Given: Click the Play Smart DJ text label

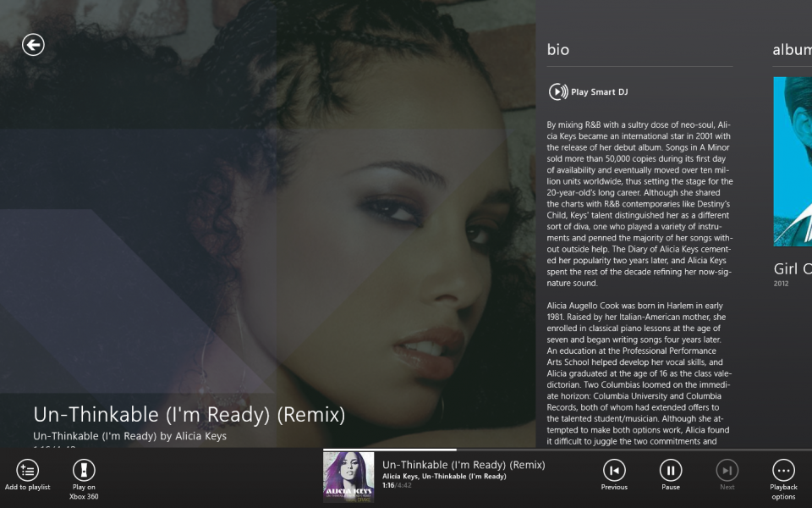Looking at the screenshot, I should tap(599, 91).
